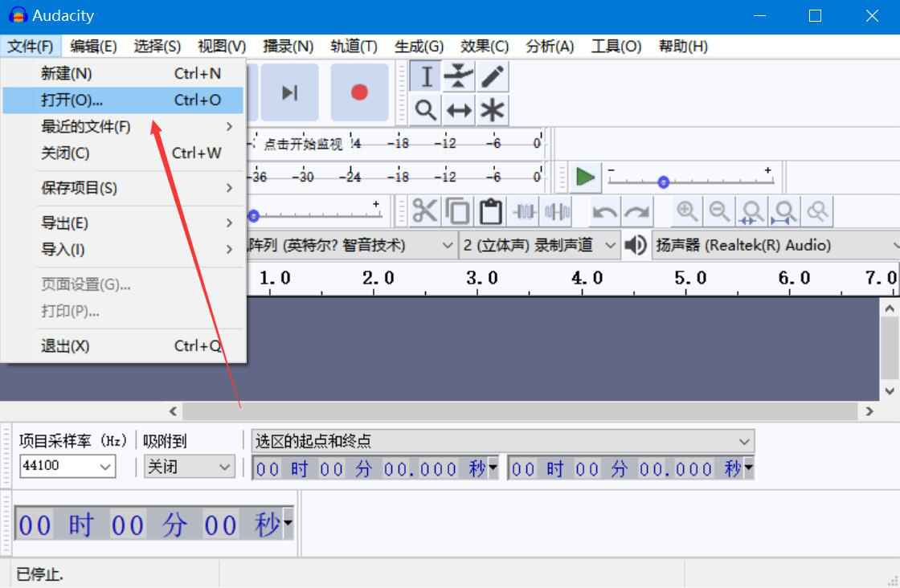900x588 pixels.
Task: Choose 退出(X) in the file menu
Action: pos(123,346)
